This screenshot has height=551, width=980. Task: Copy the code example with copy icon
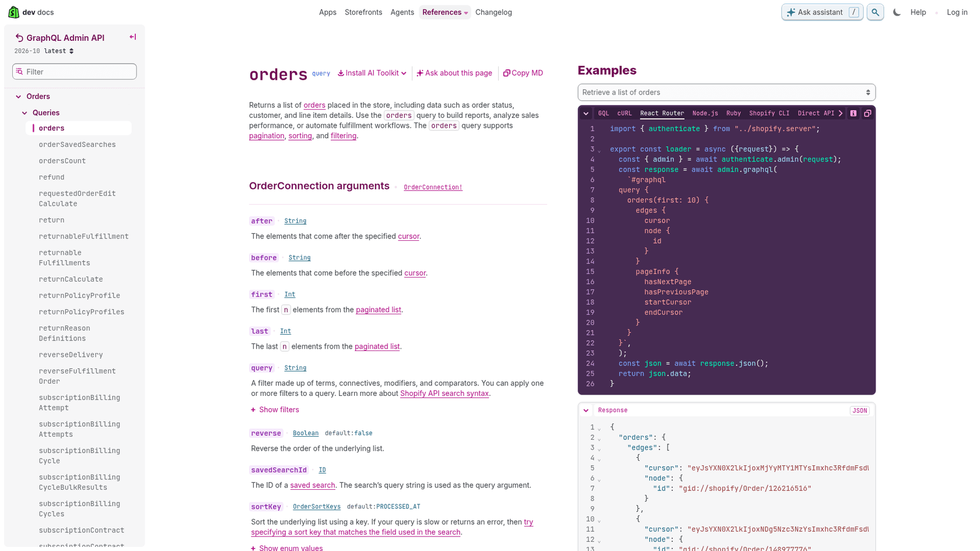click(x=867, y=113)
